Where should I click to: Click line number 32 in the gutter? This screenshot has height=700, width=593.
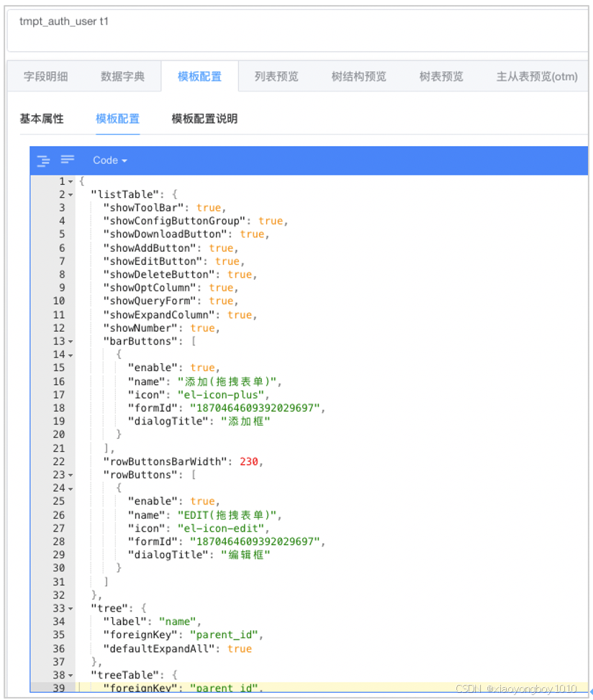coord(59,595)
